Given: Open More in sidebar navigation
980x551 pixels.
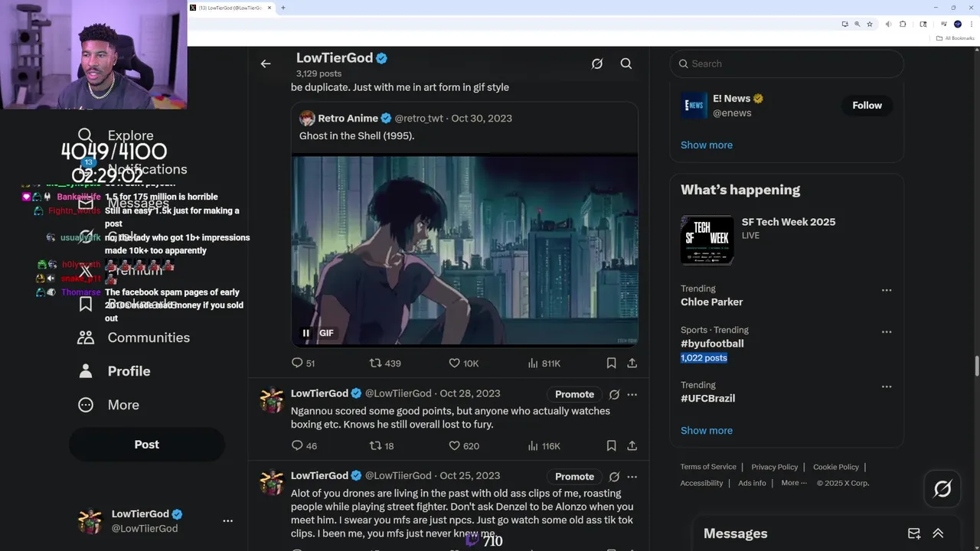Looking at the screenshot, I should (109, 405).
